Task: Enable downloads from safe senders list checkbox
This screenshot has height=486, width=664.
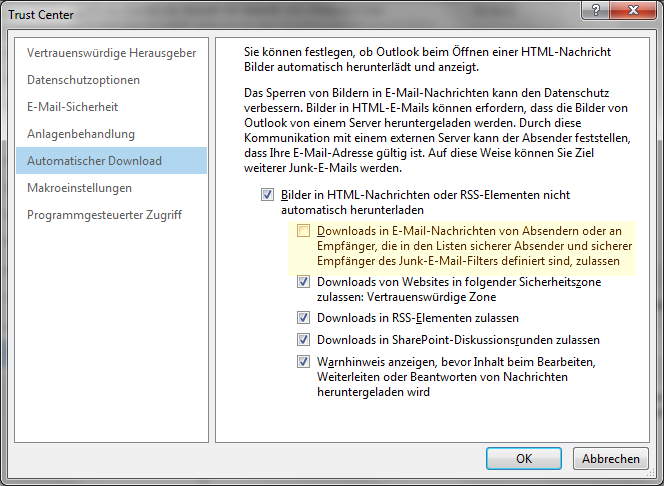Action: 303,231
